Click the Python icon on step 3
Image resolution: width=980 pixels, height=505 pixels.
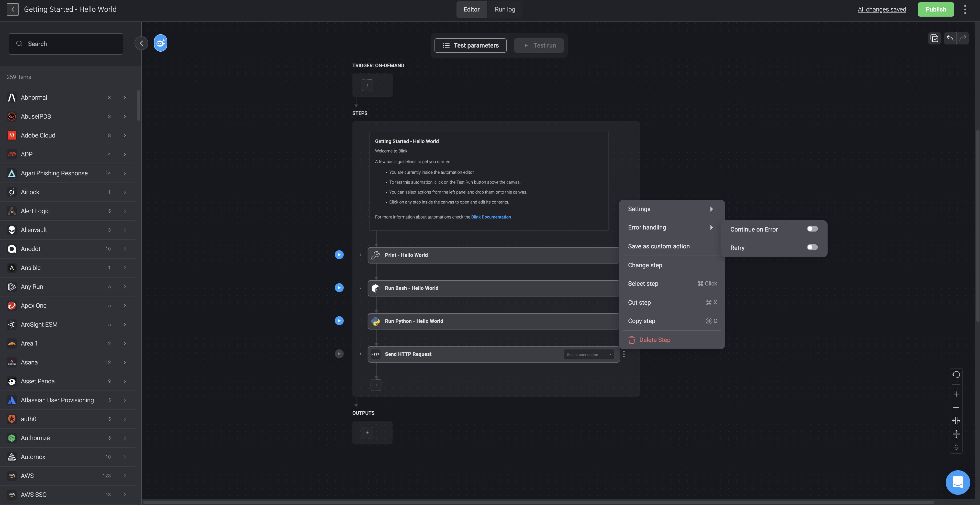click(x=375, y=321)
